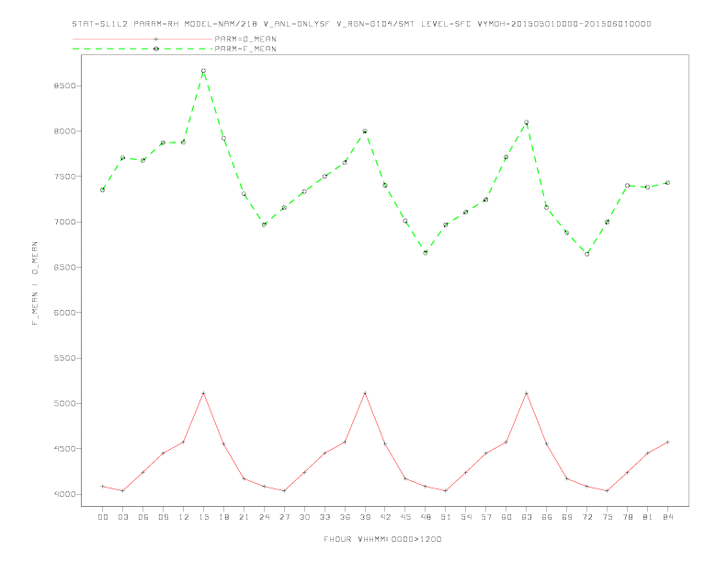728x563 pixels.
Task: Click the 57 x-axis tick label
Action: pos(486,517)
